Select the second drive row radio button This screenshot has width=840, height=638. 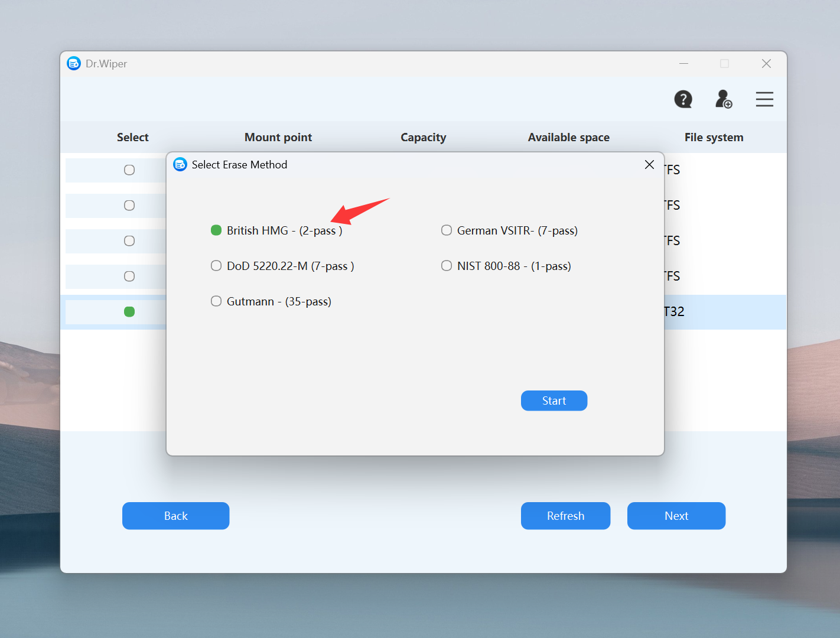(129, 206)
